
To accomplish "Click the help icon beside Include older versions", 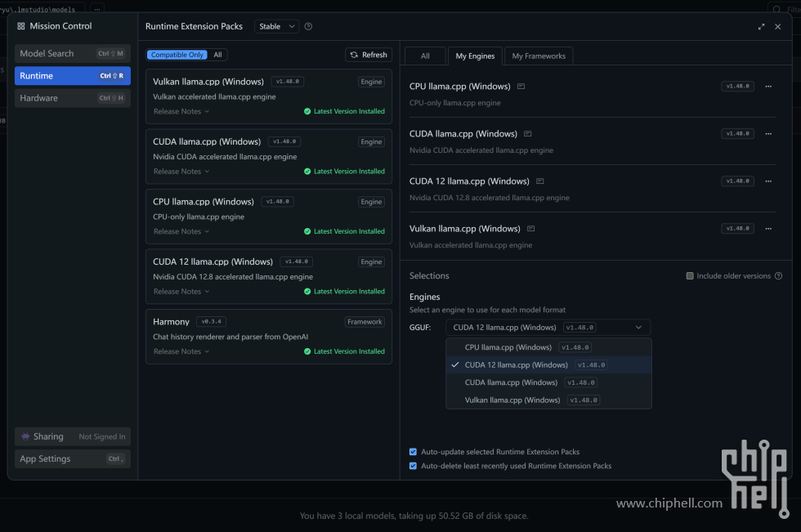I will 778,275.
